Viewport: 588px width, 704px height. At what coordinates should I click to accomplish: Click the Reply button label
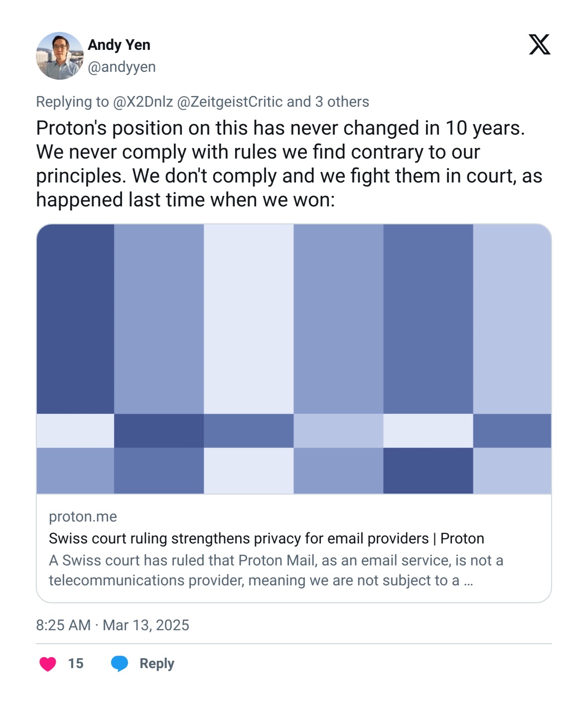coord(157,664)
